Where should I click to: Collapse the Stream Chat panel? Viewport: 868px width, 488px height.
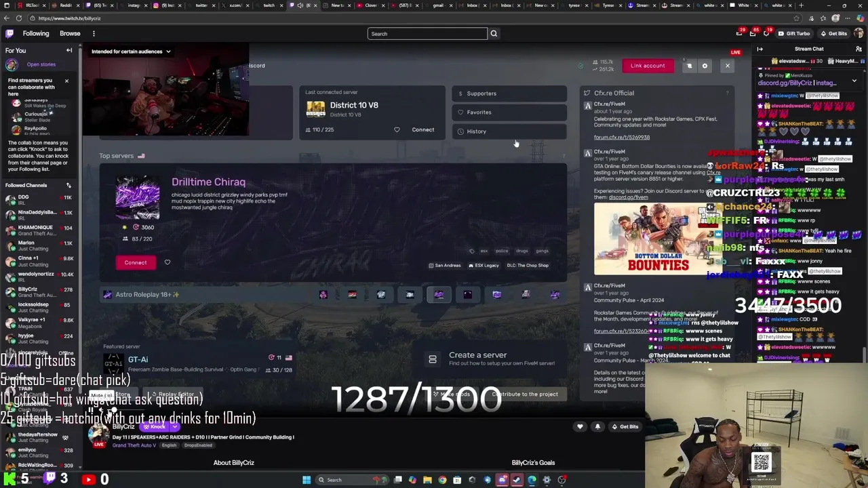tap(759, 49)
